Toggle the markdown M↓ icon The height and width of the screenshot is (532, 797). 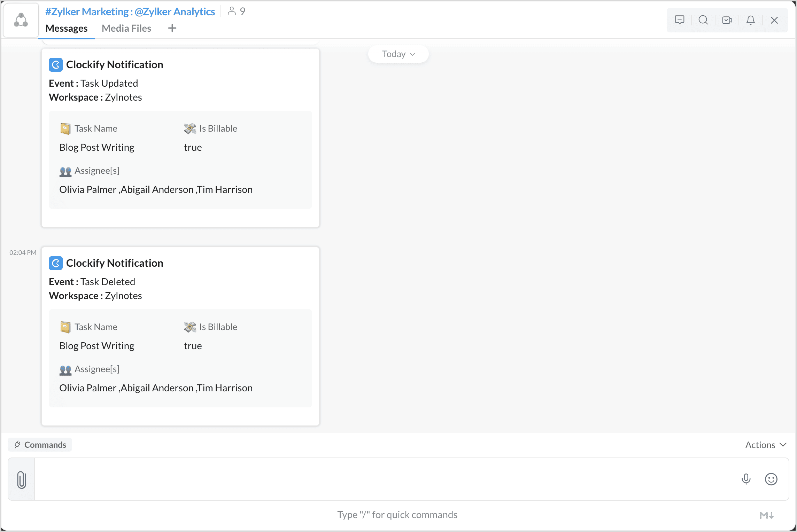pyautogui.click(x=766, y=515)
